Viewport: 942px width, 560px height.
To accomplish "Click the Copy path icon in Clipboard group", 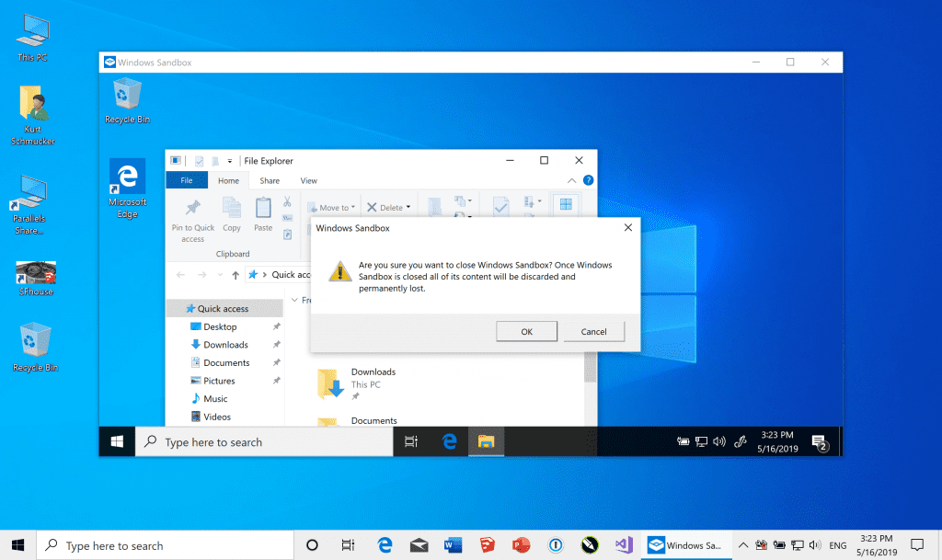I will click(287, 218).
